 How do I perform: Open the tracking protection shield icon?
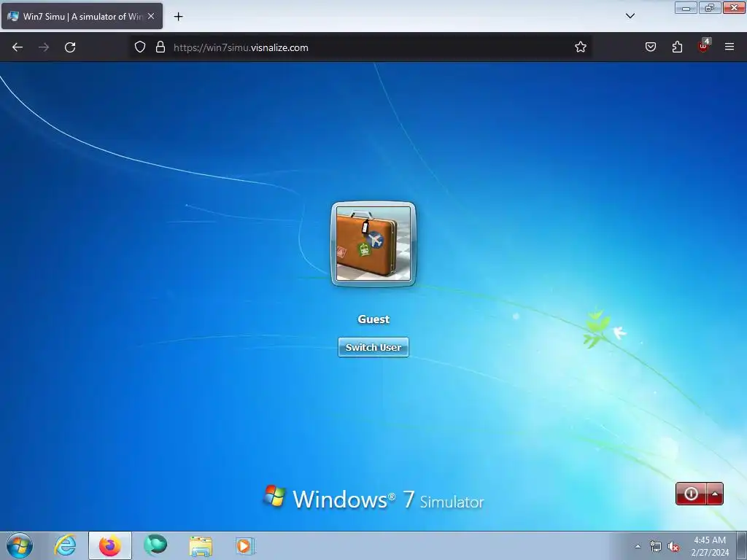coord(139,47)
